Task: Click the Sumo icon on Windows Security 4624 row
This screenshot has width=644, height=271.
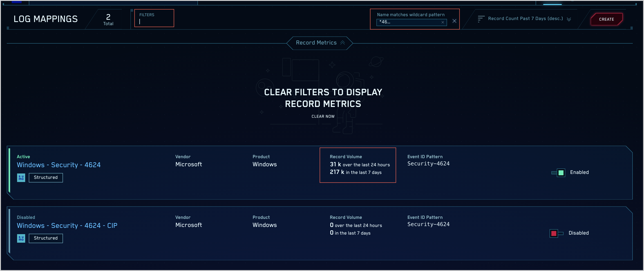Action: click(21, 178)
